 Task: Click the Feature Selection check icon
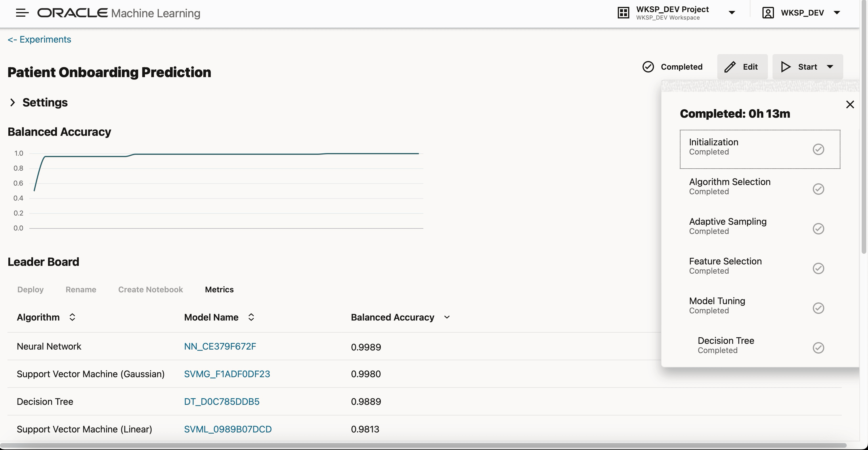[x=818, y=268]
